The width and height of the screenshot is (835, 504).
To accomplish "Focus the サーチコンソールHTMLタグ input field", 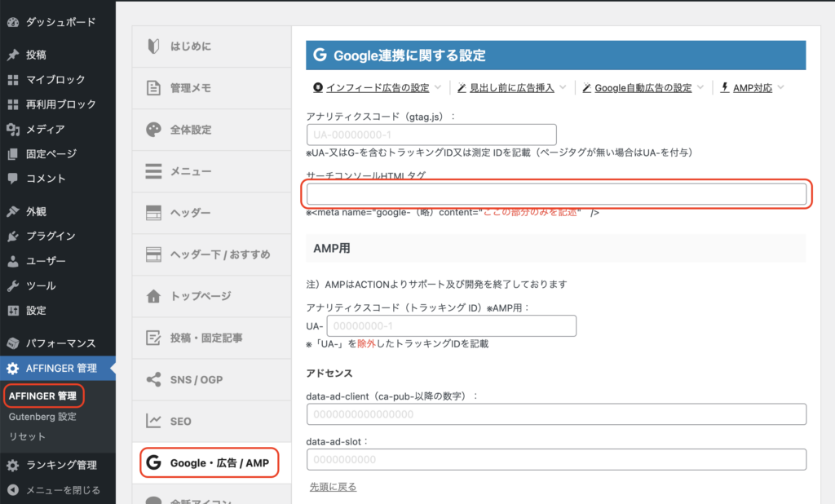I will click(x=556, y=194).
